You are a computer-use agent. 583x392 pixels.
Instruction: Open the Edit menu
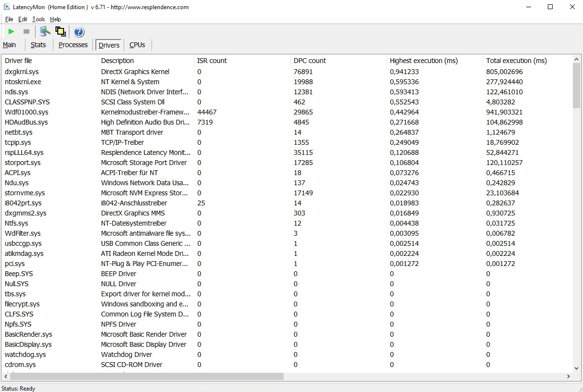[23, 19]
